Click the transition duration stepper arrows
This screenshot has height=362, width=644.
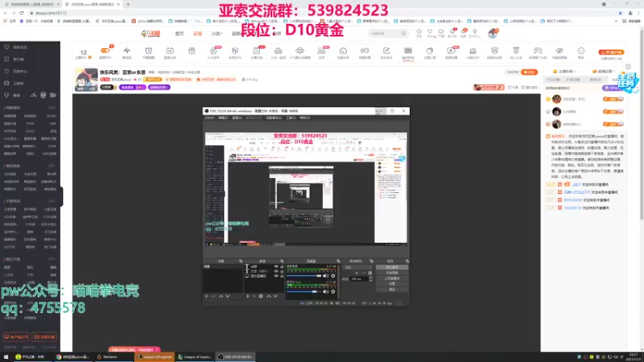coord(370,278)
